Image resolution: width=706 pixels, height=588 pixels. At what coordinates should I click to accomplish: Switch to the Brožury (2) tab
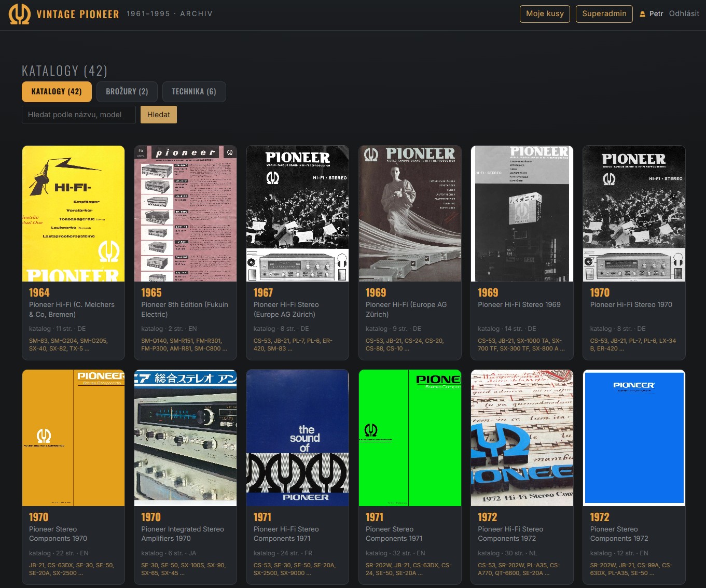(x=127, y=92)
